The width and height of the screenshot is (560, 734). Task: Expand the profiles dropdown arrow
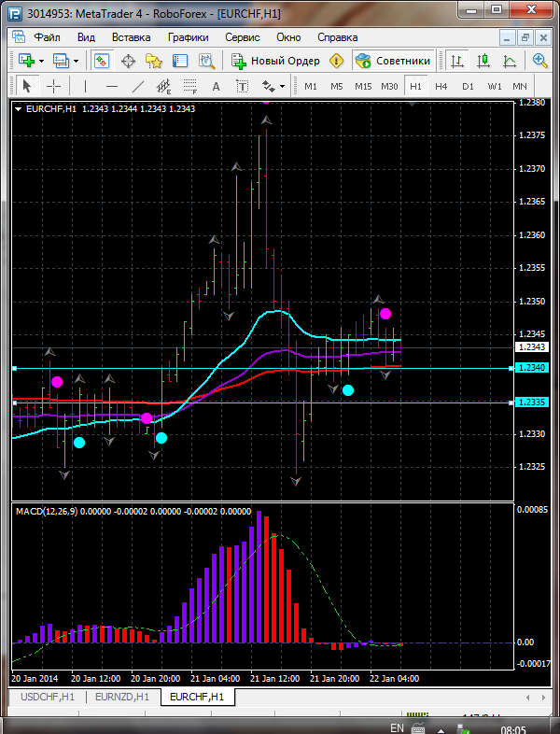tap(77, 61)
